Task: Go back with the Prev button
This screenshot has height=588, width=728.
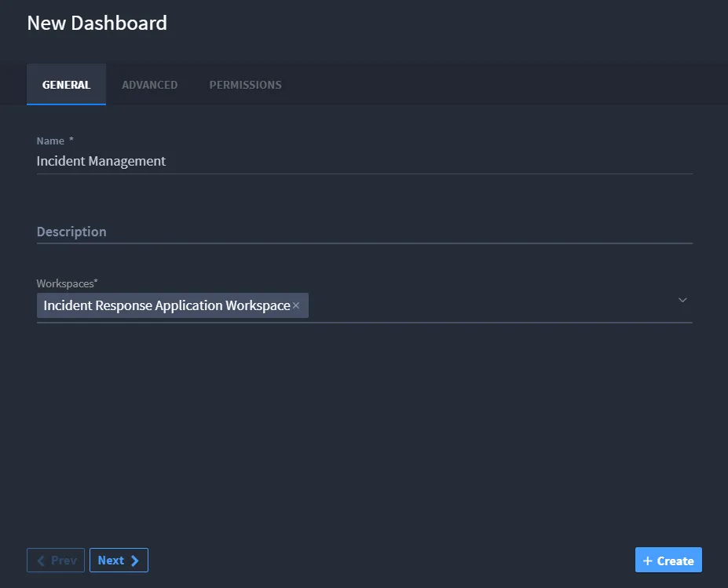Action: click(56, 561)
